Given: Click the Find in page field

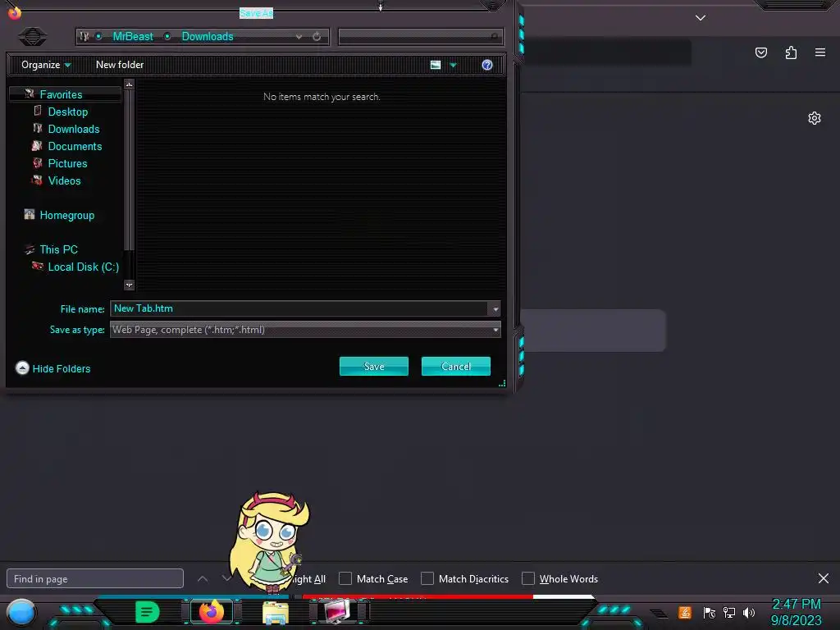Looking at the screenshot, I should point(95,578).
